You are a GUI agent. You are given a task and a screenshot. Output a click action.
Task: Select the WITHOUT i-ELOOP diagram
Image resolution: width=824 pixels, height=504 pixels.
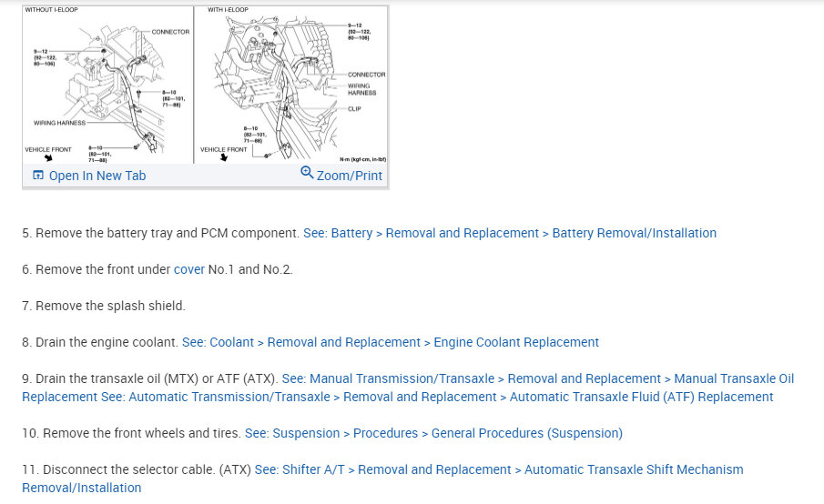(x=107, y=85)
